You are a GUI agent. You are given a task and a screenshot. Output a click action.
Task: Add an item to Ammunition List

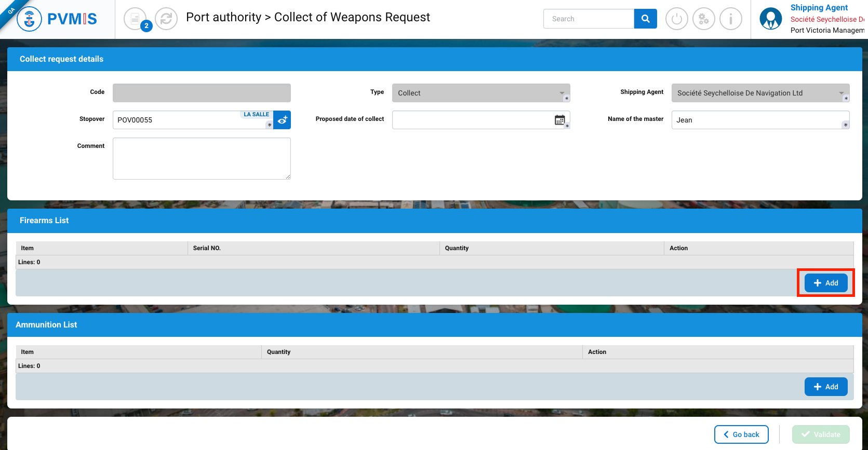coord(825,387)
